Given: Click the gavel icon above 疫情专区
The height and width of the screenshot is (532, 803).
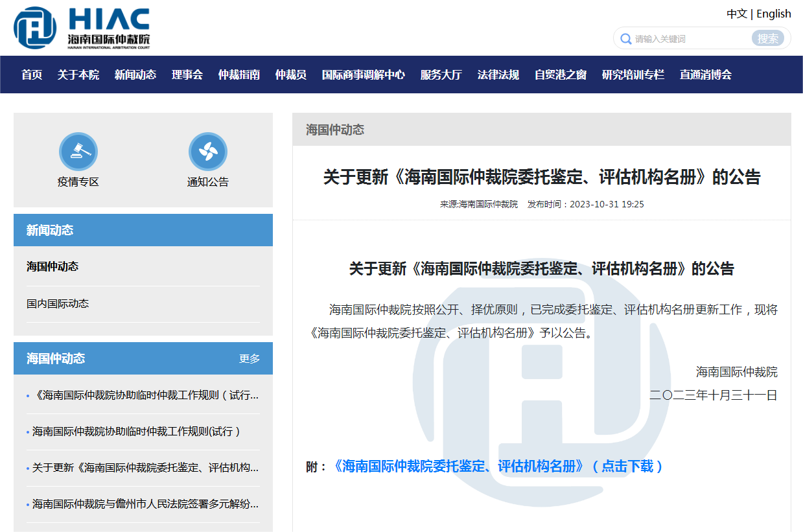Looking at the screenshot, I should pos(78,152).
